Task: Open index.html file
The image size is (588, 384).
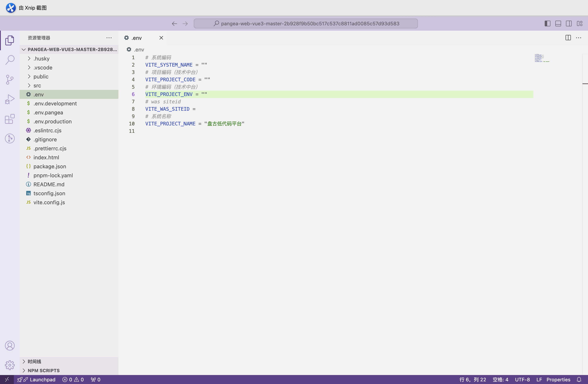Action: pos(69,157)
